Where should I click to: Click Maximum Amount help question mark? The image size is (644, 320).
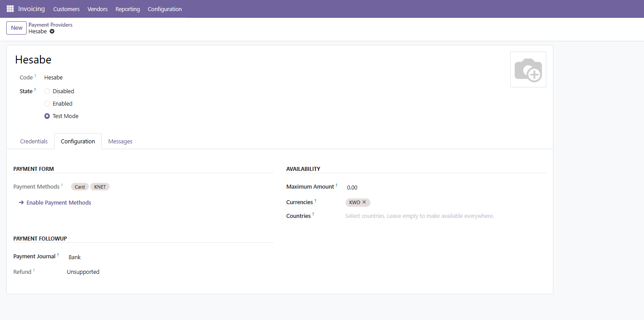tap(337, 185)
